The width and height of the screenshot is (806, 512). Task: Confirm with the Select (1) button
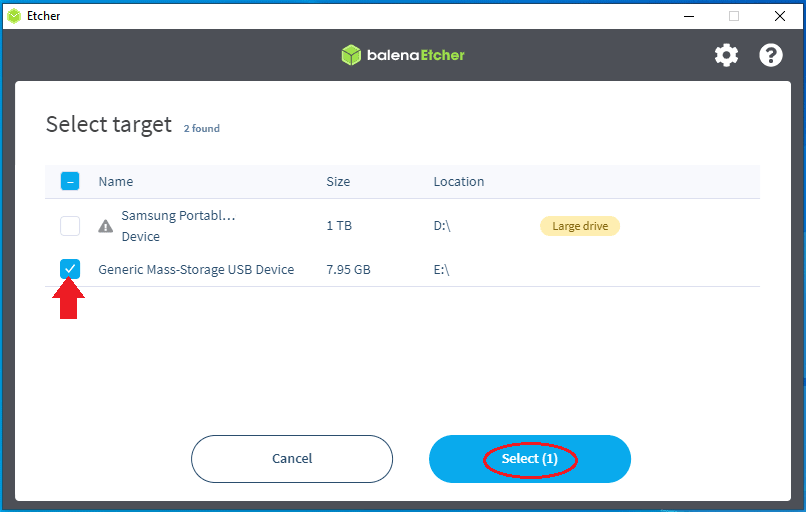click(x=529, y=459)
